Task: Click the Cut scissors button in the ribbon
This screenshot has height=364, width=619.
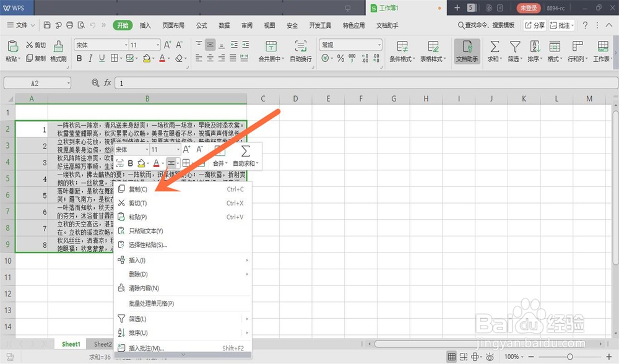Action: pyautogui.click(x=35, y=45)
